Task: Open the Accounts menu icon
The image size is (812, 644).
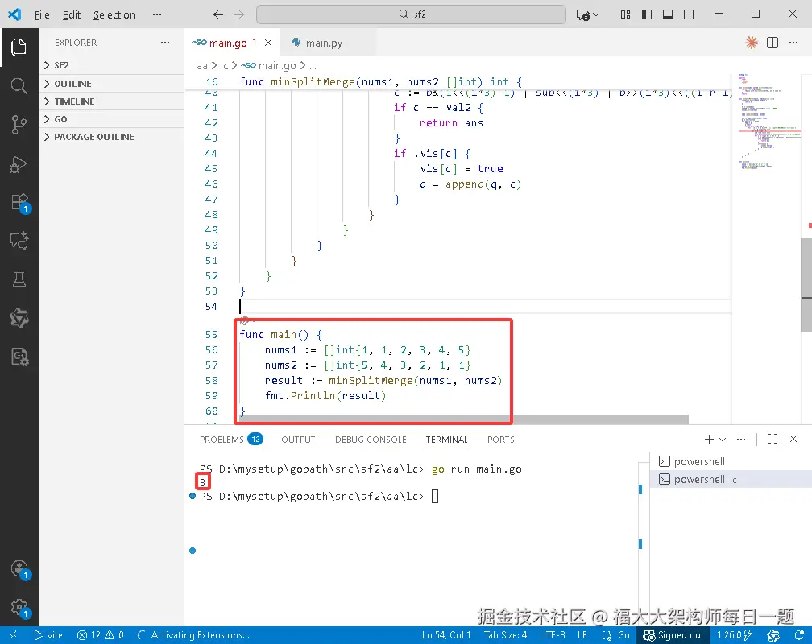Action: [19, 569]
